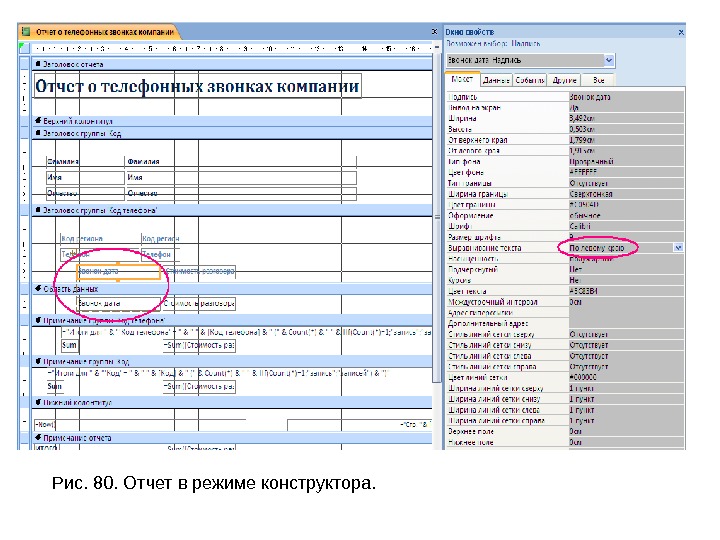Screen dimensions: 720x540
Task: Select the 'Имя' label in the Код group header
Action: coord(85,178)
